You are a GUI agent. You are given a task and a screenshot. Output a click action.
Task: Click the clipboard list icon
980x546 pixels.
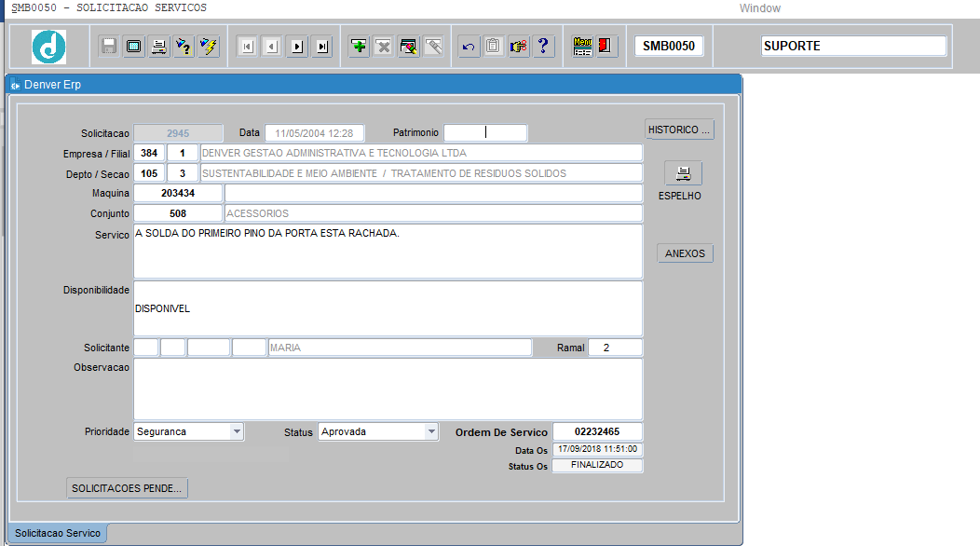494,47
